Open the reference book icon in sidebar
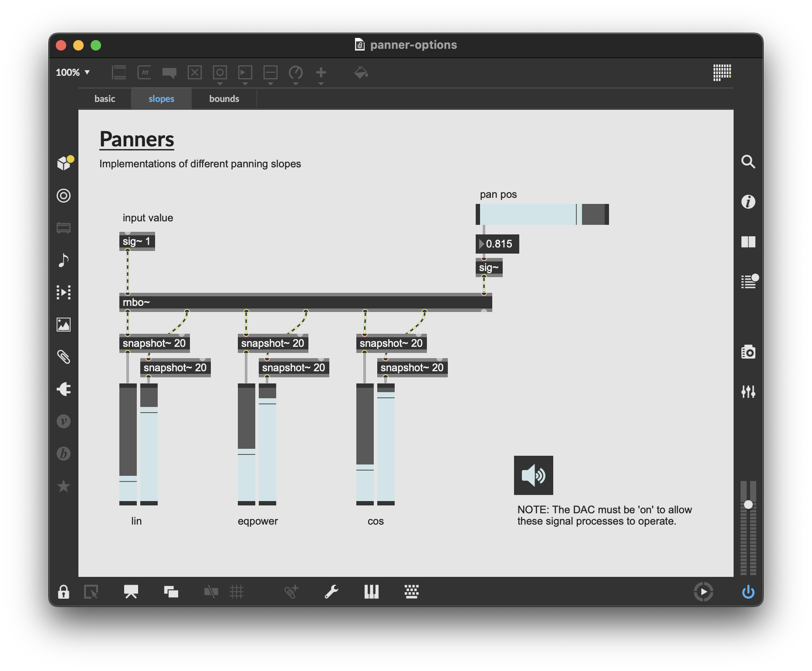 748,242
